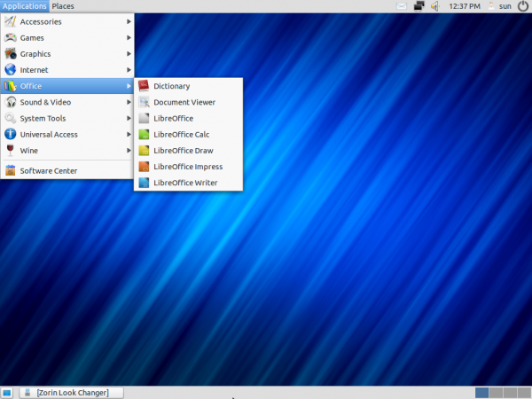Launch LibreOffice Draw menu entry
This screenshot has width=532, height=399.
[188, 151]
